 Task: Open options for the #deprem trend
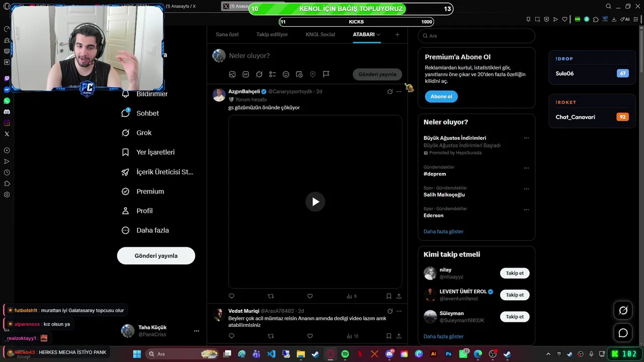click(x=526, y=168)
